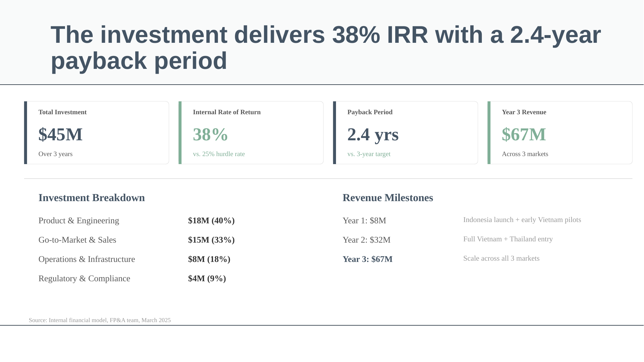Click the bolded Year 3: $67M milestone

click(368, 259)
